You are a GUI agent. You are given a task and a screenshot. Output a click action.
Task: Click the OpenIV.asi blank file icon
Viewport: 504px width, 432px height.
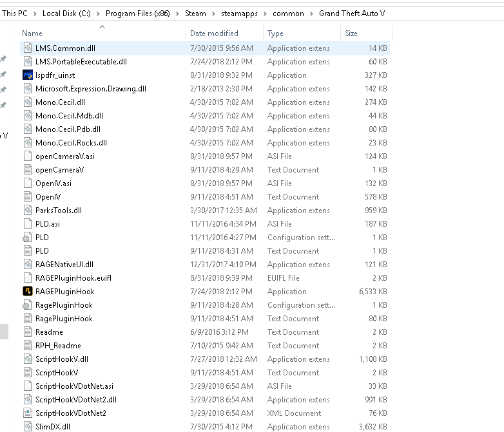(28, 183)
